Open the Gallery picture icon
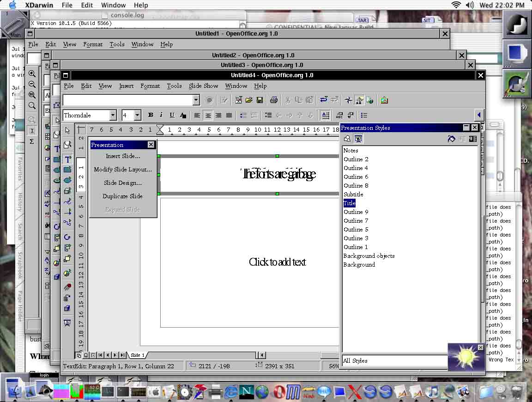Image resolution: width=532 pixels, height=402 pixels. click(384, 100)
